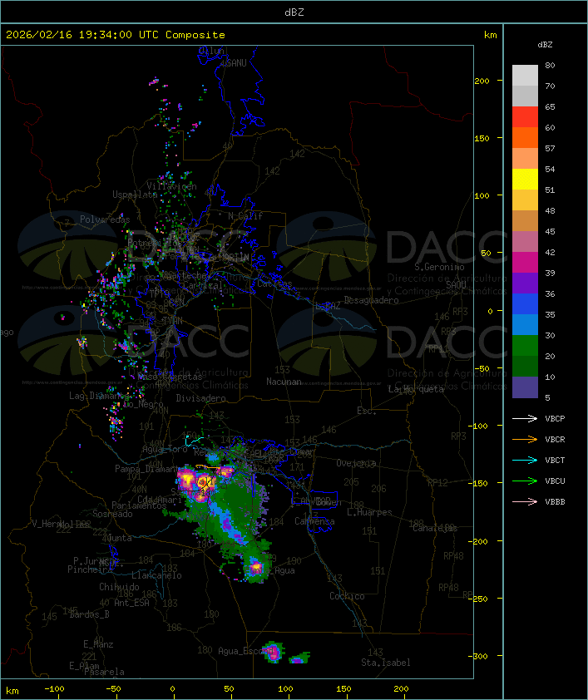Image resolution: width=588 pixels, height=700 pixels.
Task: Select the light gray 70-80 dBZ swatch
Action: pyautogui.click(x=525, y=76)
